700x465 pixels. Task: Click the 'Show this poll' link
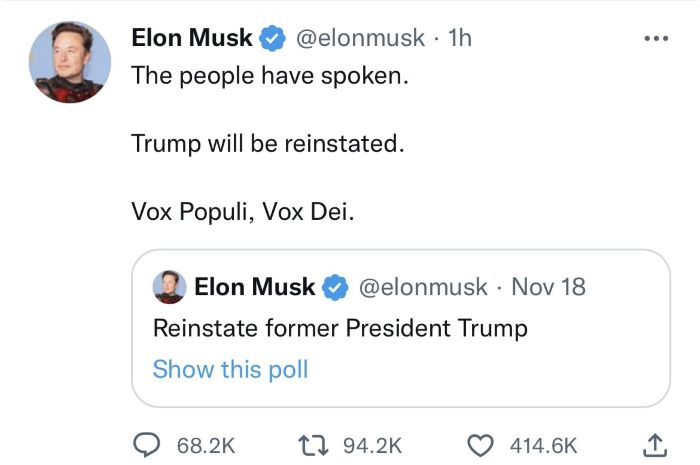point(230,370)
